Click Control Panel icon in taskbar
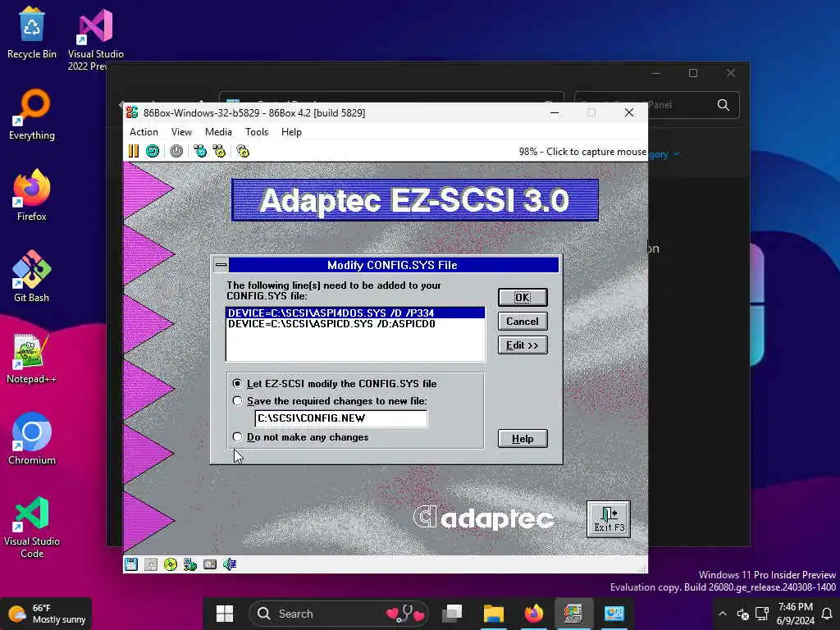Screen dimensions: 840x630 614,614
